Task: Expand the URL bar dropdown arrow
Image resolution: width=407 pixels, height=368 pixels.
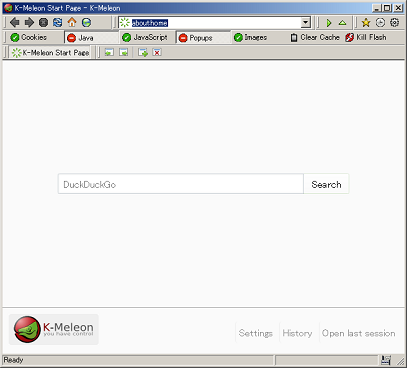Action: click(x=306, y=23)
